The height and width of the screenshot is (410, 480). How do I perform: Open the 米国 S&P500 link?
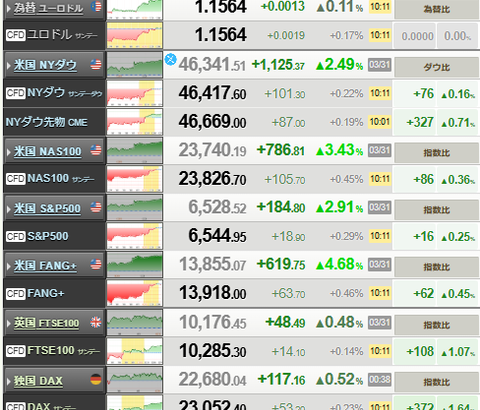click(x=47, y=208)
